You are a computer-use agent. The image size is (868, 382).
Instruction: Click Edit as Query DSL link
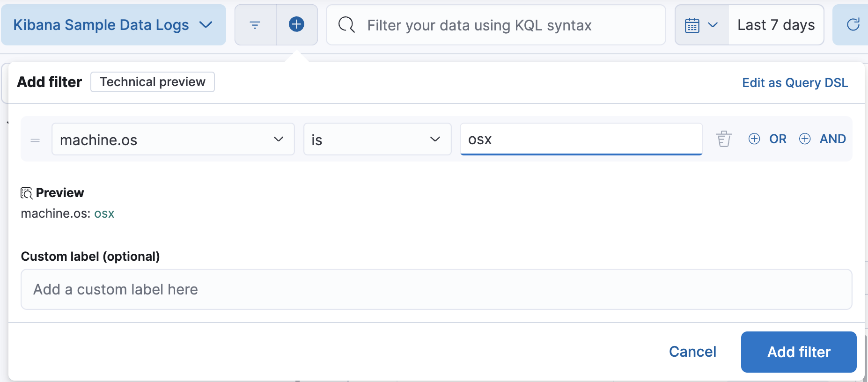794,83
